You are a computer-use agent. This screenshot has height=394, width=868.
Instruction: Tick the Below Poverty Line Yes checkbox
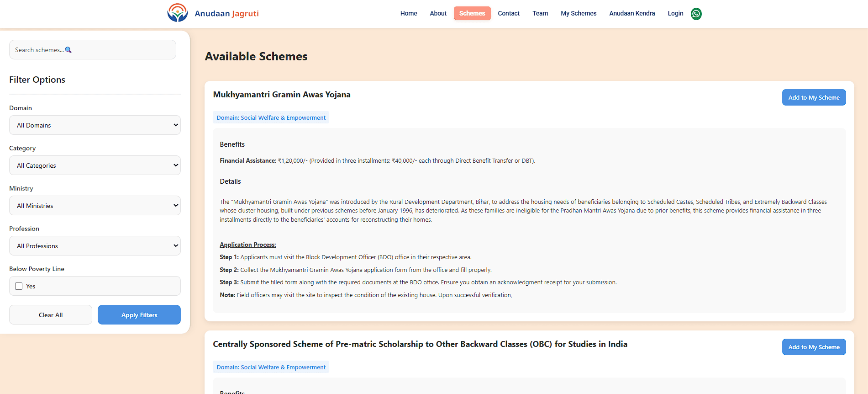pyautogui.click(x=19, y=286)
